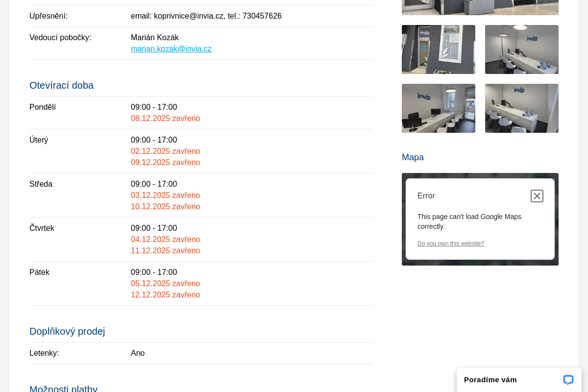Click Pondělí hours 09:00 - 17:00

(x=154, y=107)
